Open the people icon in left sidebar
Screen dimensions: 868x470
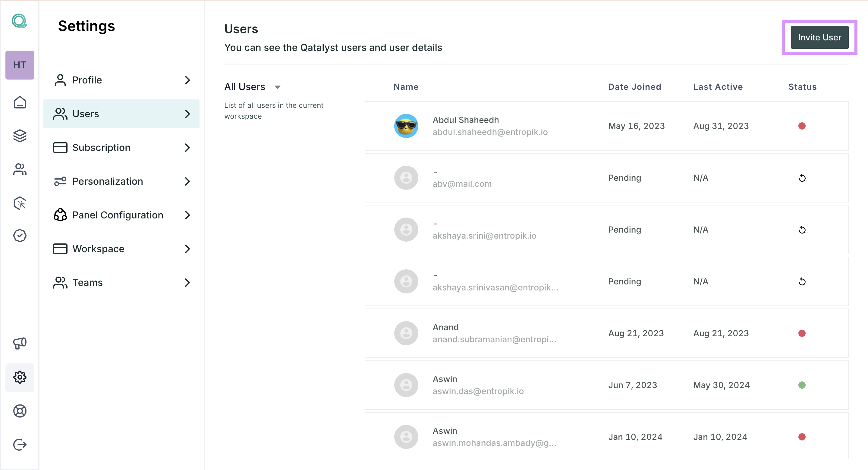[20, 169]
